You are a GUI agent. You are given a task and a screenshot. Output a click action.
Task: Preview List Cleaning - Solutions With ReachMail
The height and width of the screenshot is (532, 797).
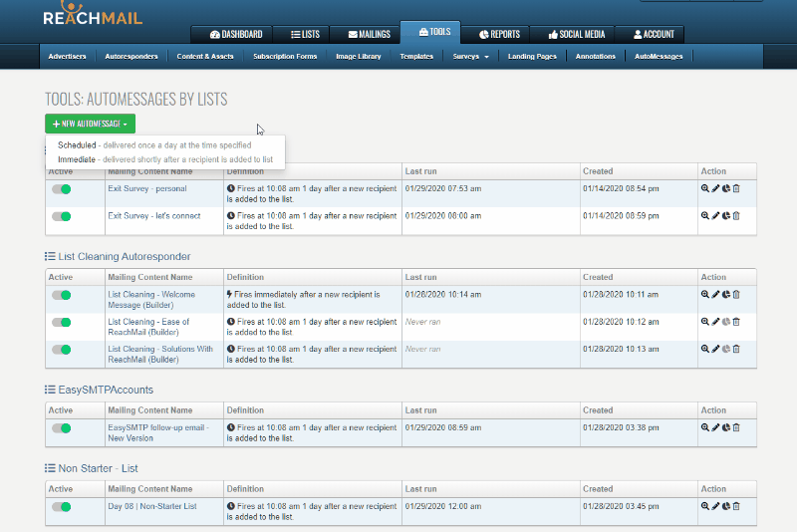[x=704, y=349]
